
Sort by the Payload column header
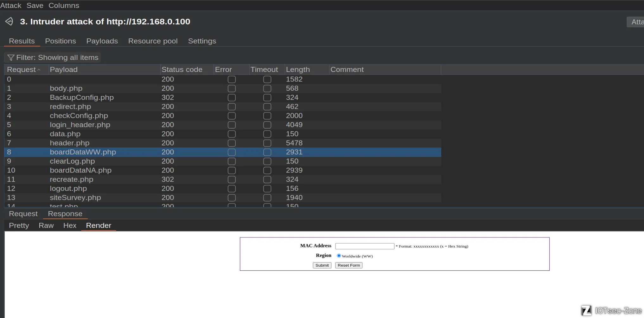tap(104, 69)
